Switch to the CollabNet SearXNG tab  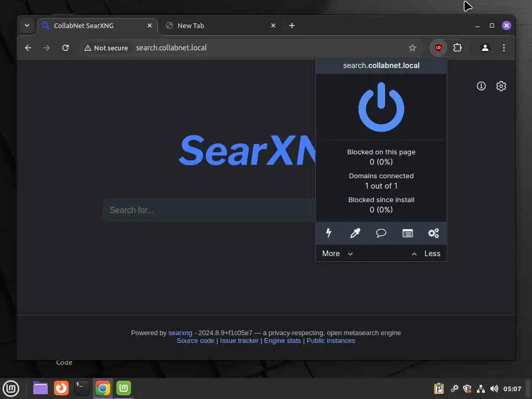pos(98,26)
